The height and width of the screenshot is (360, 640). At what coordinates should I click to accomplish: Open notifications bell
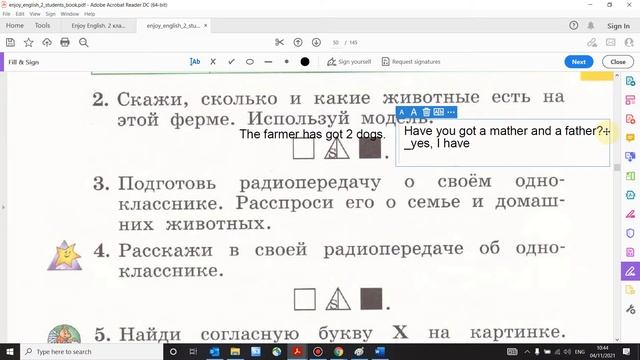coord(591,26)
